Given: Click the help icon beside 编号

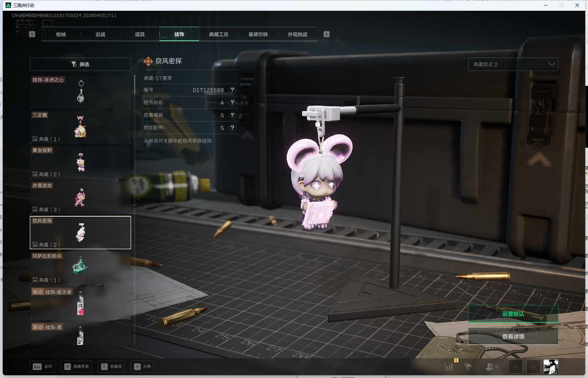Looking at the screenshot, I should click(x=232, y=90).
